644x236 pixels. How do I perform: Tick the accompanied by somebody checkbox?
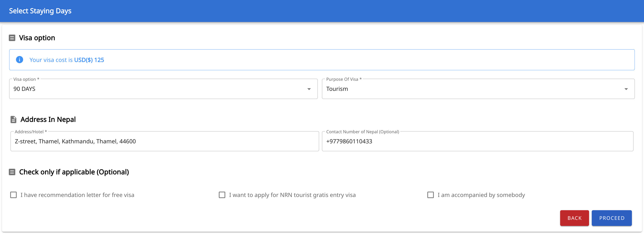click(x=430, y=195)
